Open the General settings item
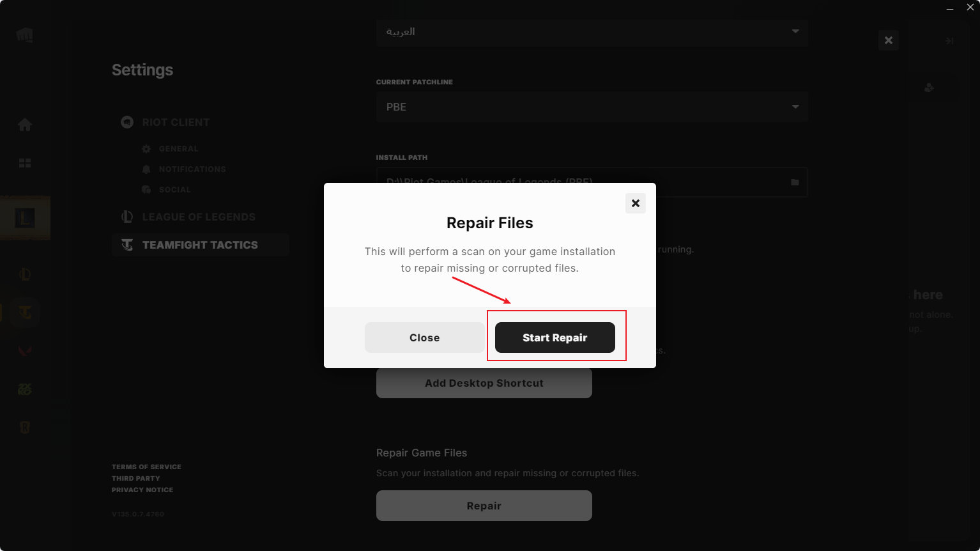This screenshot has width=980, height=551. point(178,149)
